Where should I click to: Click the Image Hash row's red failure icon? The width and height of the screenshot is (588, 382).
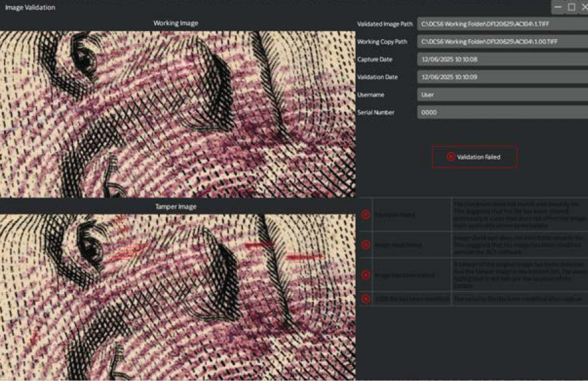[365, 244]
